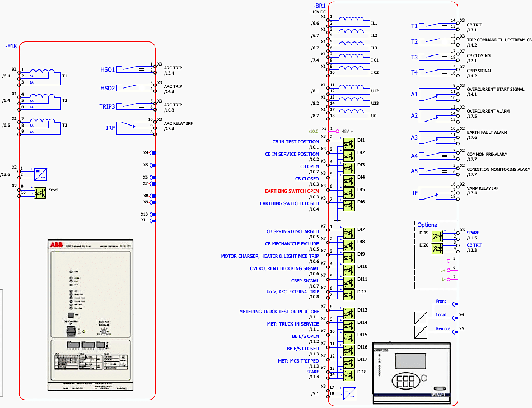Select the Reset optocoupler symbol on F18
The image size is (532, 408).
(40, 193)
